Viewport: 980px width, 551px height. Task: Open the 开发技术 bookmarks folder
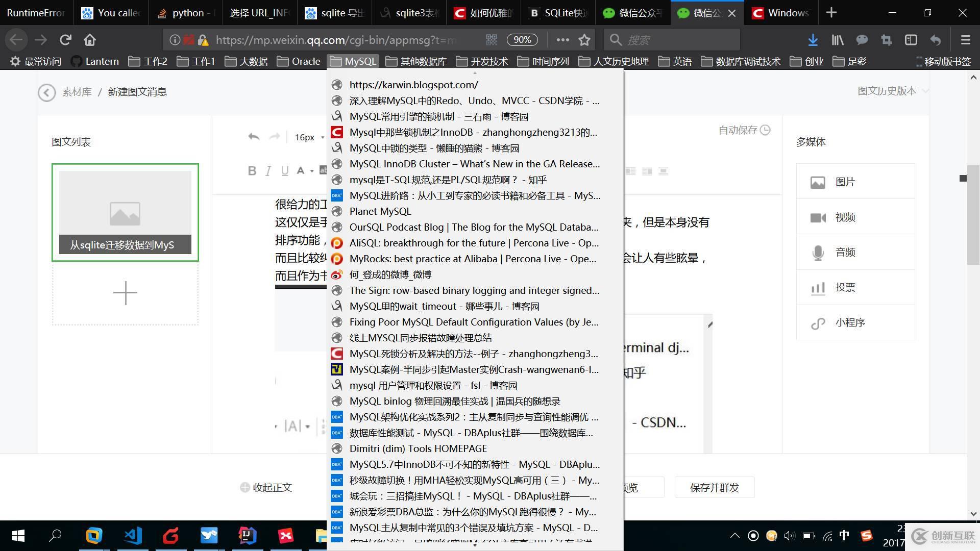click(482, 61)
